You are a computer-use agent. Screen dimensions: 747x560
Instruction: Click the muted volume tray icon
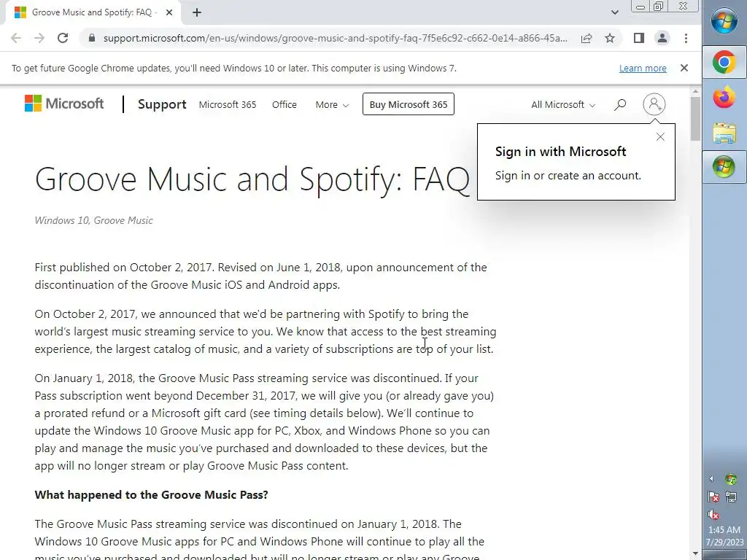coord(713,514)
